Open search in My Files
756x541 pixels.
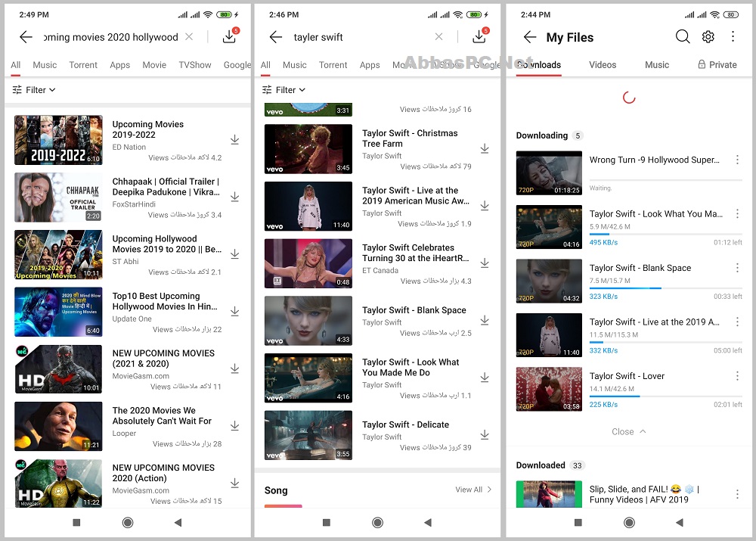(682, 36)
